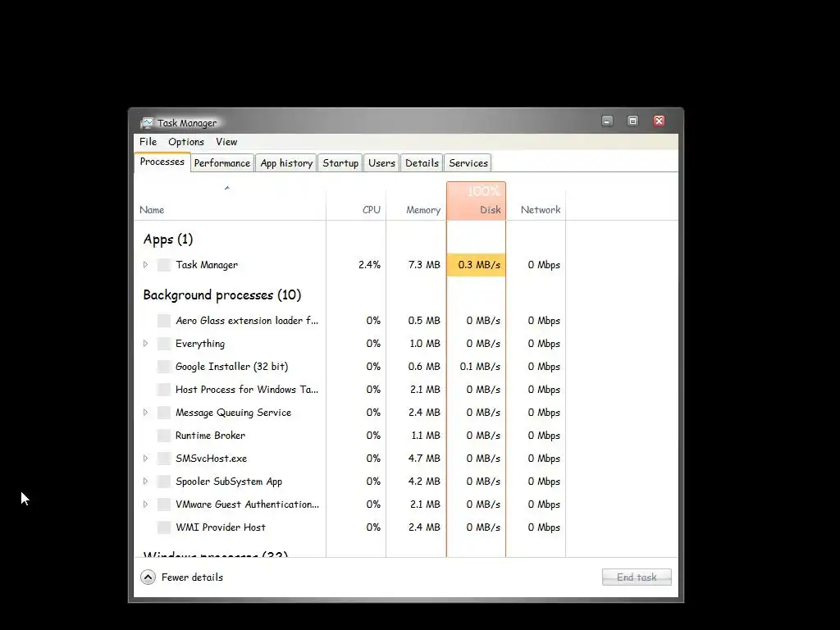Viewport: 840px width, 630px height.
Task: Click the WMI Provider Host icon
Action: (164, 527)
